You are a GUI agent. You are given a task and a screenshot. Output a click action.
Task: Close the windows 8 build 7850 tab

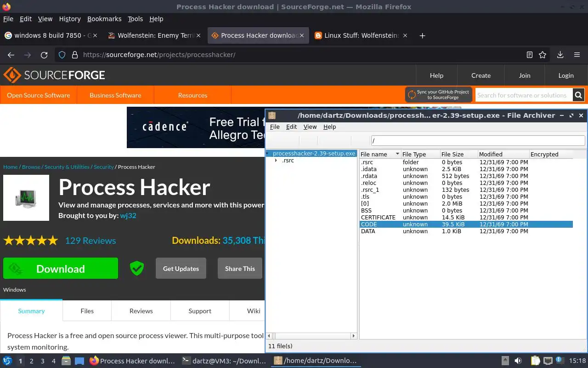[x=95, y=35]
